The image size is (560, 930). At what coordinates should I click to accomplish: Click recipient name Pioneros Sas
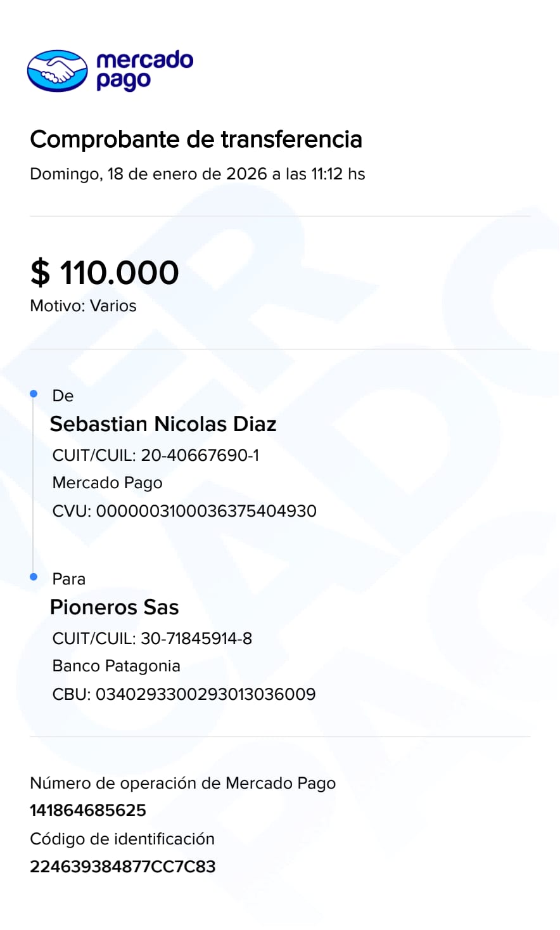click(x=114, y=607)
